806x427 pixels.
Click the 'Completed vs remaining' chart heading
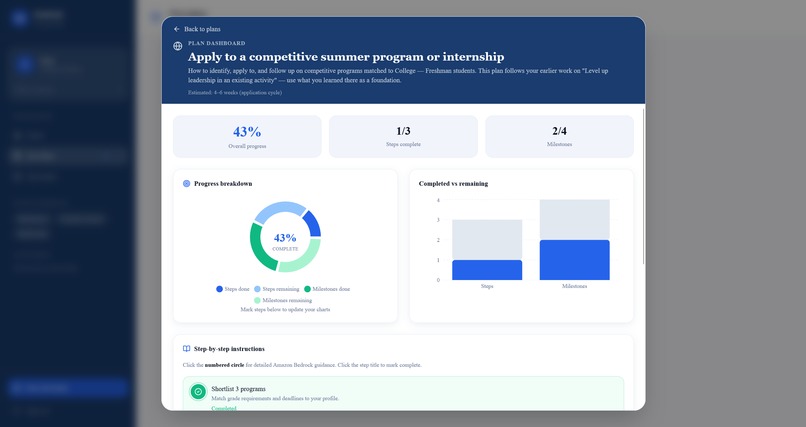[x=453, y=183]
